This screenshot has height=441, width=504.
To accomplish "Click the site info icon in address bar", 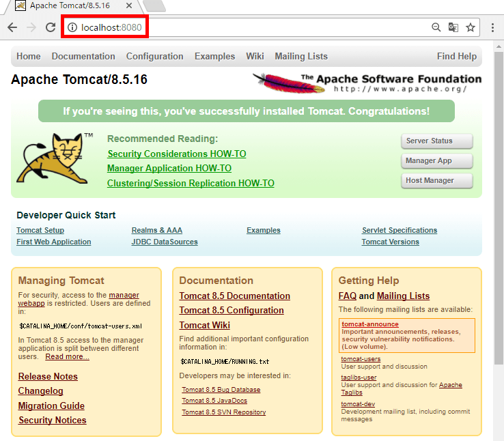I will [x=72, y=27].
